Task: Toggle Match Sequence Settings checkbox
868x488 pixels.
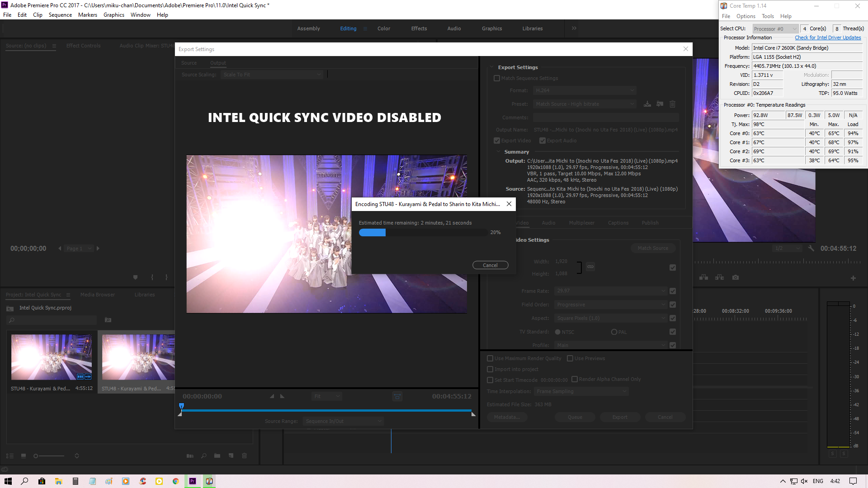Action: [497, 78]
